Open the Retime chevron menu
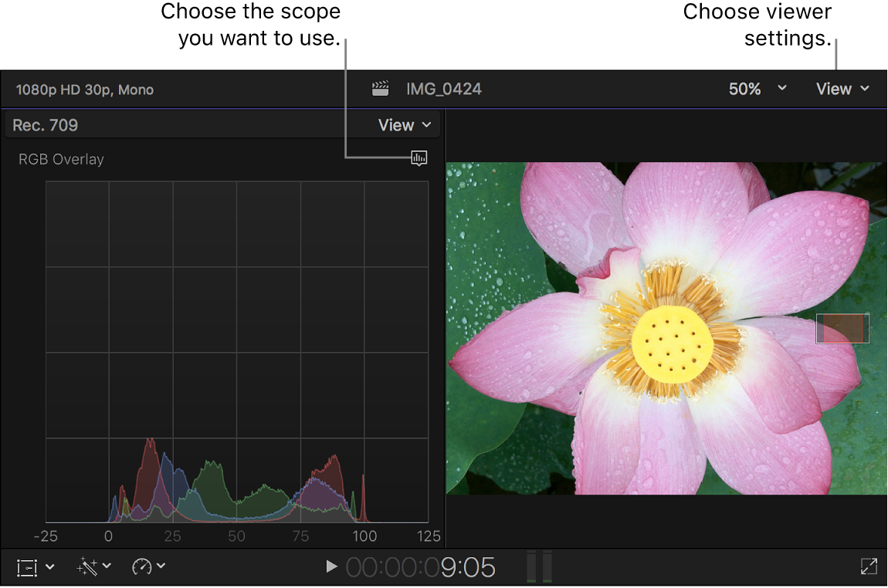Screen dimensions: 888x588 point(160,566)
